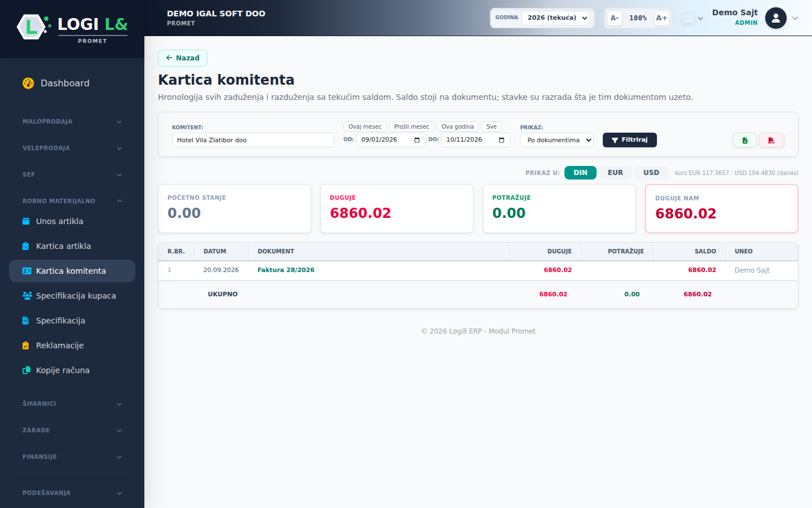Open the Dashboard gauge icon
Image resolution: width=812 pixels, height=508 pixels.
(28, 83)
